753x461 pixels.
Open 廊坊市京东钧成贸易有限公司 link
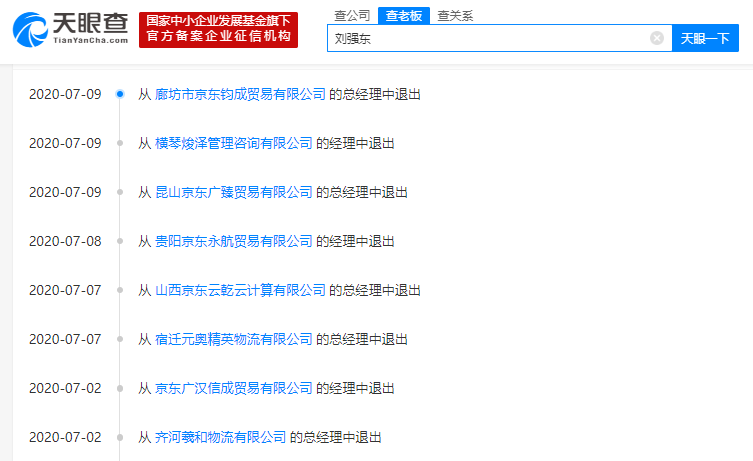pyautogui.click(x=240, y=94)
